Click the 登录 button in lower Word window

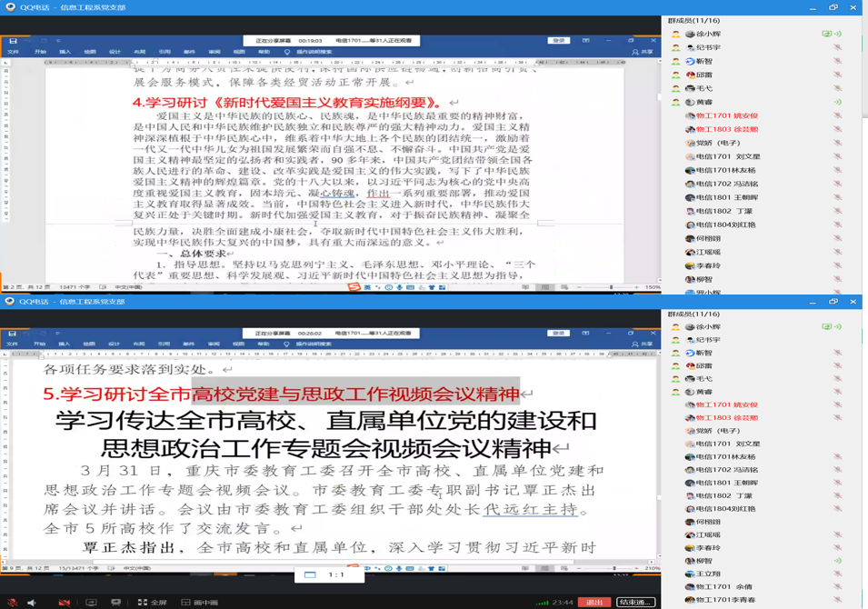pyautogui.click(x=558, y=334)
